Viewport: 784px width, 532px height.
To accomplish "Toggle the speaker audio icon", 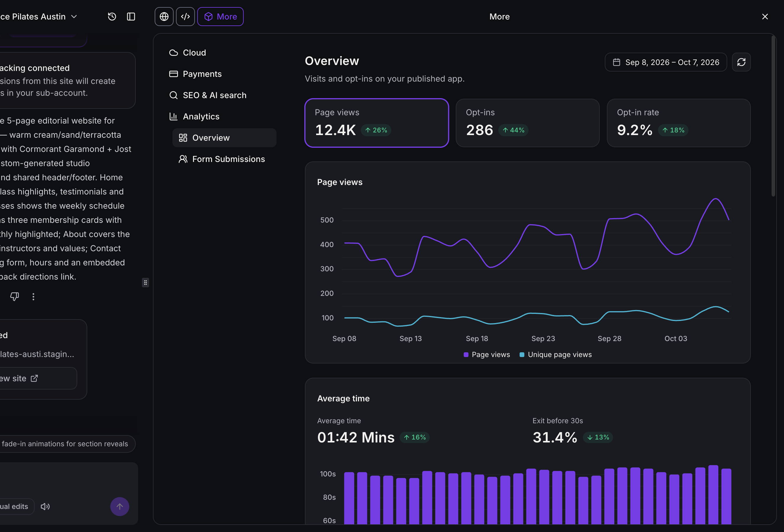I will (45, 506).
